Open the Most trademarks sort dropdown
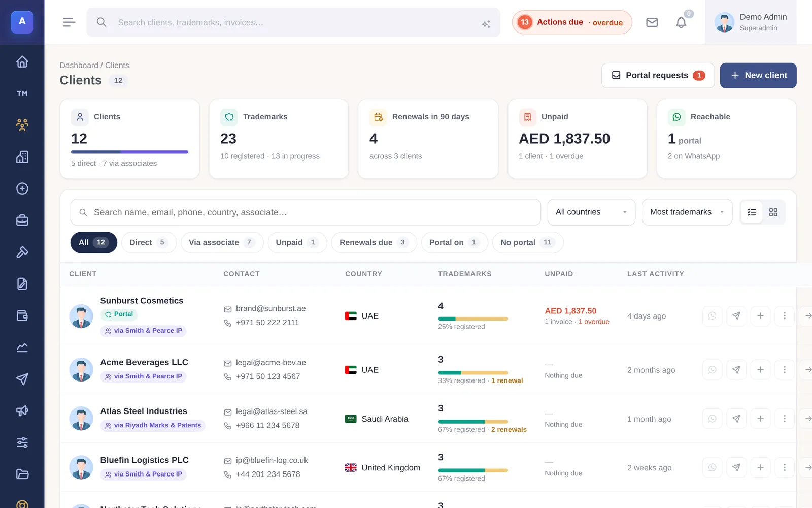The height and width of the screenshot is (508, 812). point(687,212)
